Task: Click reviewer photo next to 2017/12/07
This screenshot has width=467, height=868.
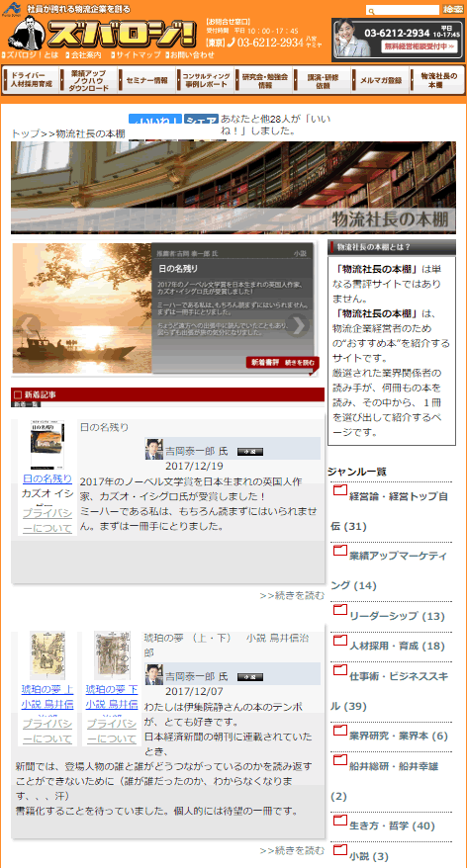Action: pyautogui.click(x=154, y=673)
